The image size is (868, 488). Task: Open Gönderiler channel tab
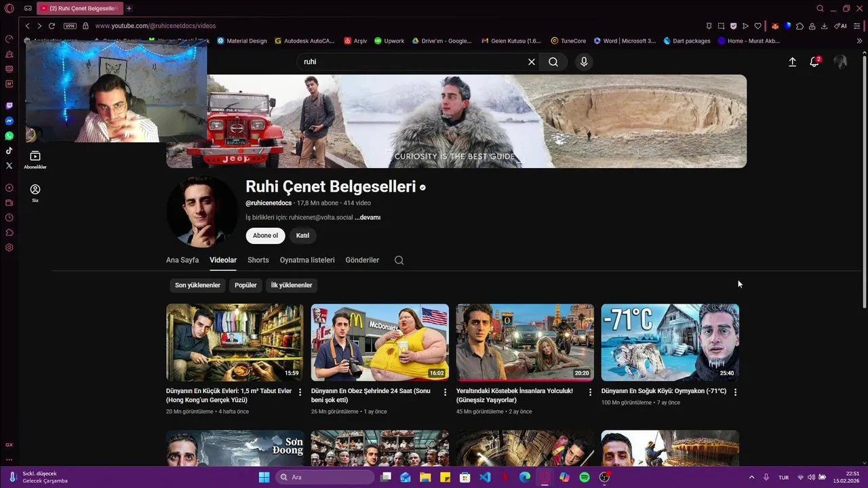pos(362,260)
